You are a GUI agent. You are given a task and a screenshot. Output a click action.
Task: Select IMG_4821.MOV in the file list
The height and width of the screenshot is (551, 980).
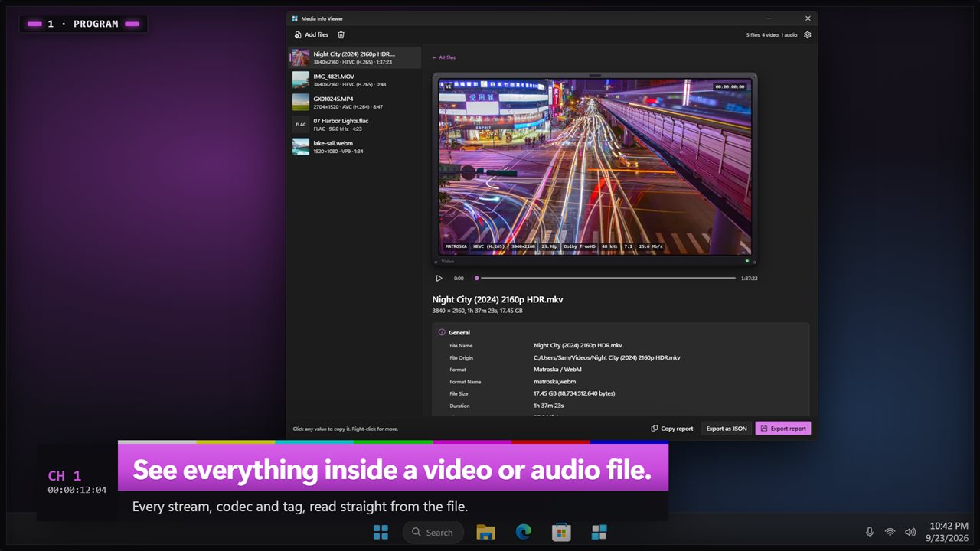pos(354,80)
